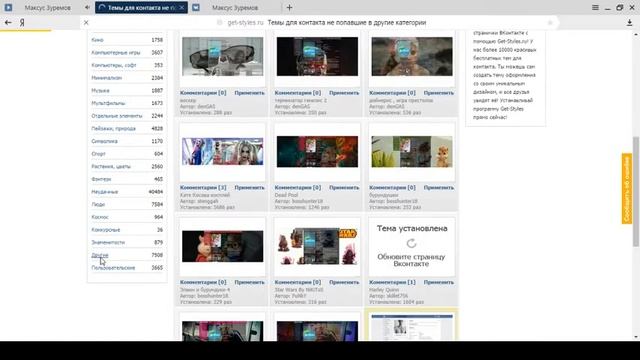This screenshot has width=640, height=360.
Task: Click the Star Wars theme thumbnail
Action: coord(317,246)
